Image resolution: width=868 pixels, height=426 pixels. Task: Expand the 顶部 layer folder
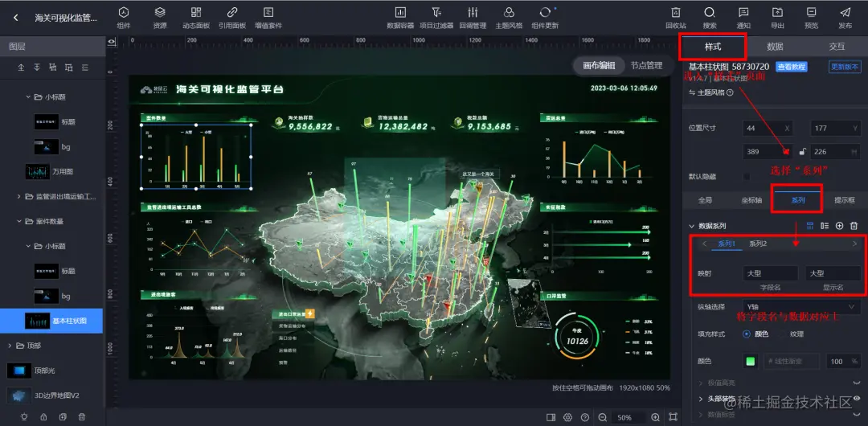pyautogui.click(x=10, y=345)
